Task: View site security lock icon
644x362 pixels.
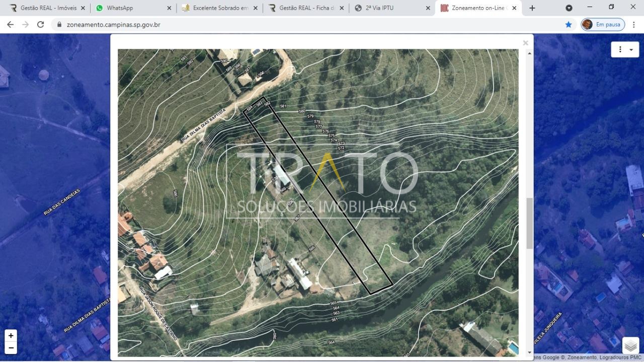Action: click(59, 25)
